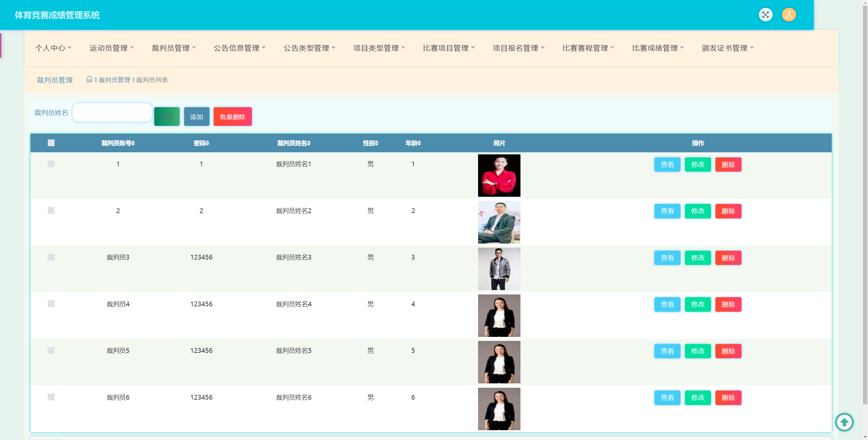This screenshot has height=440, width=868.
Task: Click the home icon in breadcrumb
Action: click(x=89, y=79)
